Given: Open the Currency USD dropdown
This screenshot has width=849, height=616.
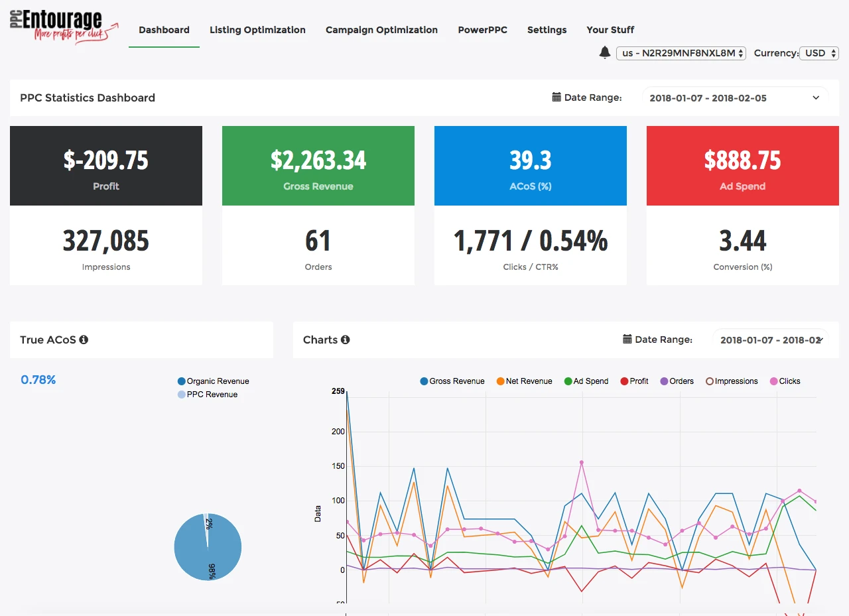Looking at the screenshot, I should coord(819,53).
